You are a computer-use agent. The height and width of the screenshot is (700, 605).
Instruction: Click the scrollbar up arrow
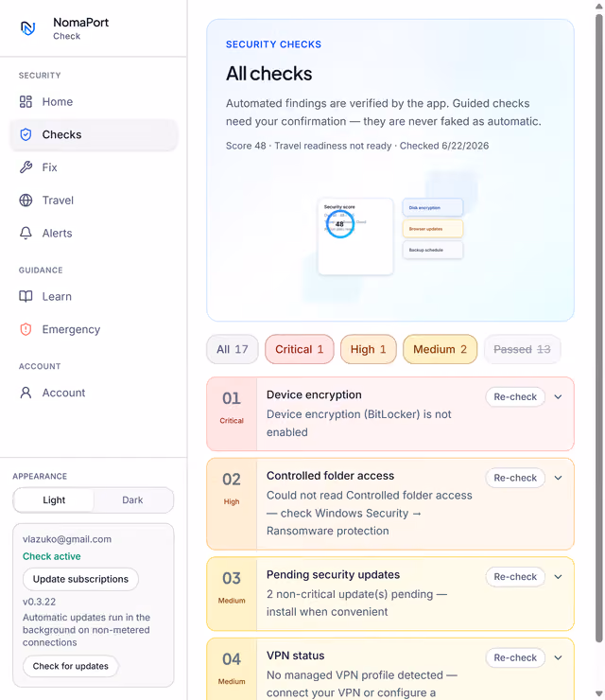(599, 7)
